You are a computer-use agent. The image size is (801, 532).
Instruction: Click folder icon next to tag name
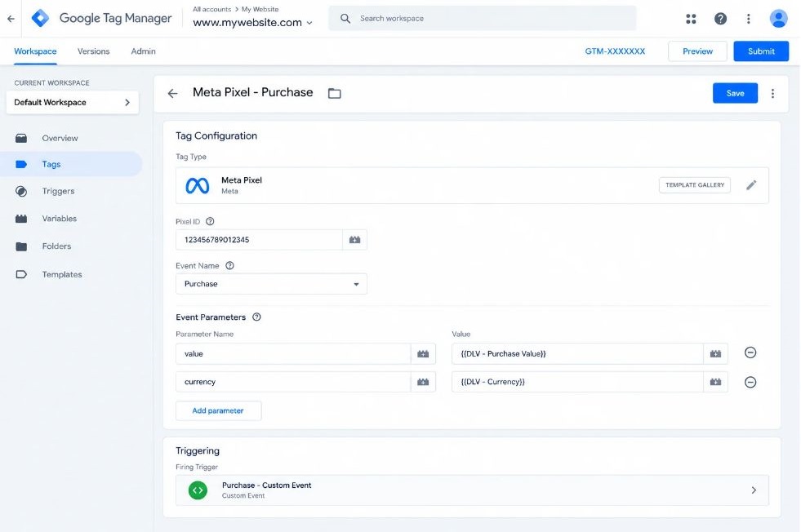[335, 94]
